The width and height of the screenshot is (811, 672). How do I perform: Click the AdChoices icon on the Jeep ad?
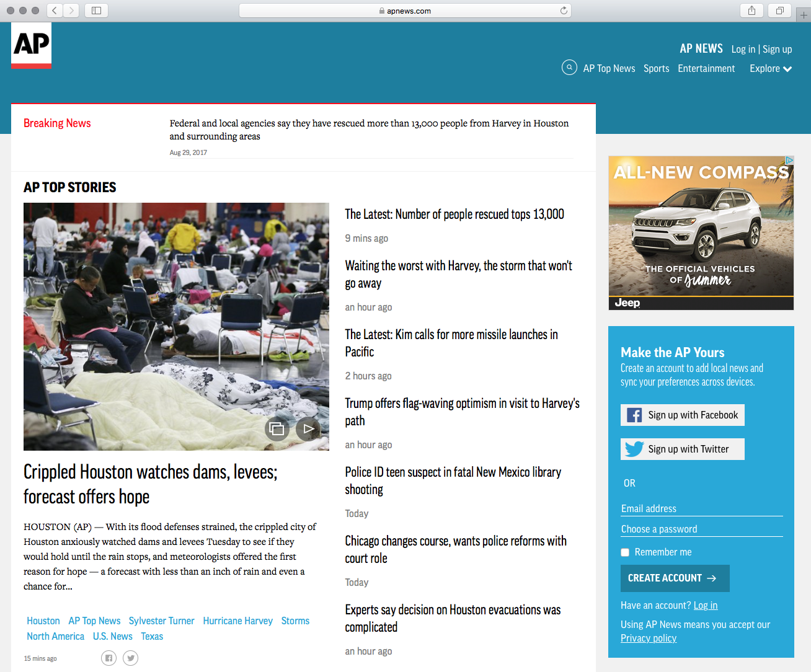pos(789,160)
